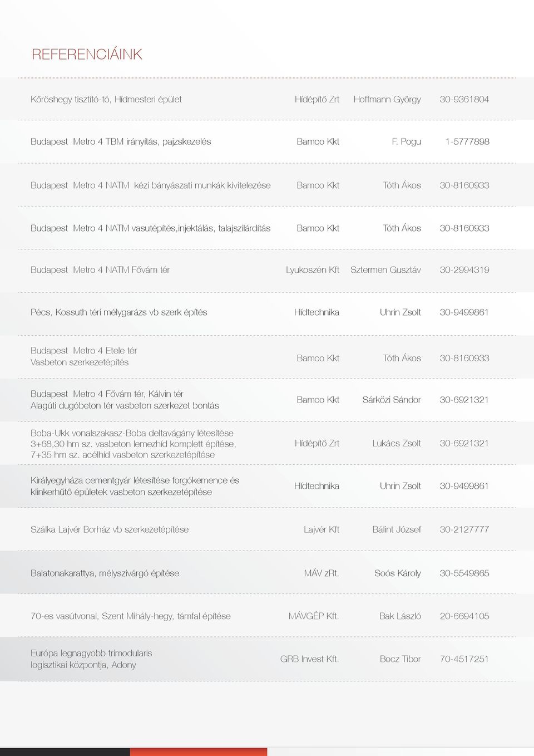Select Pécs, Kossuth téri mélygarázs entry

point(119,313)
